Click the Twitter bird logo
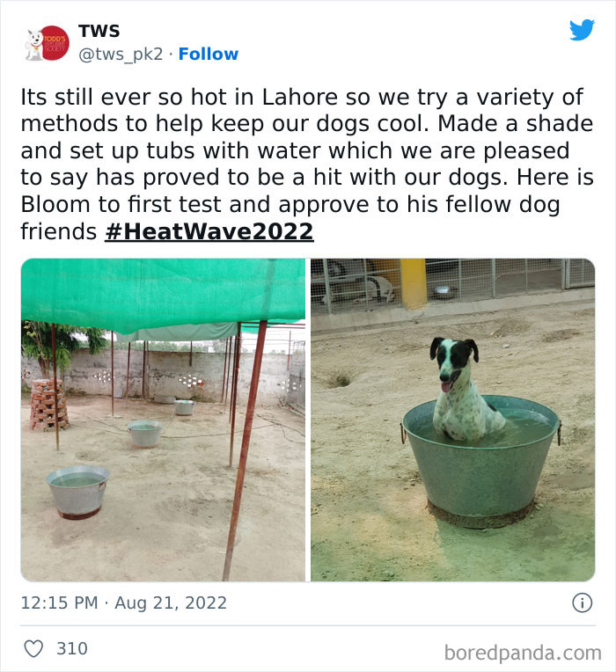The height and width of the screenshot is (672, 616). point(582,30)
